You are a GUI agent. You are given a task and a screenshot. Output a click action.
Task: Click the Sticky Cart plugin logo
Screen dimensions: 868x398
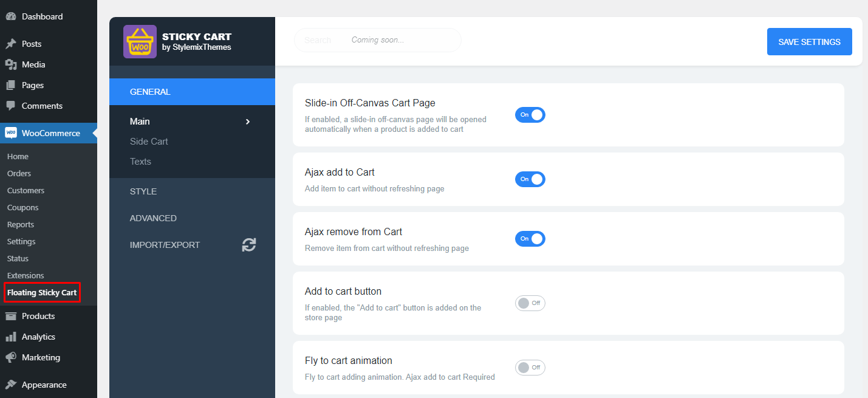point(140,43)
